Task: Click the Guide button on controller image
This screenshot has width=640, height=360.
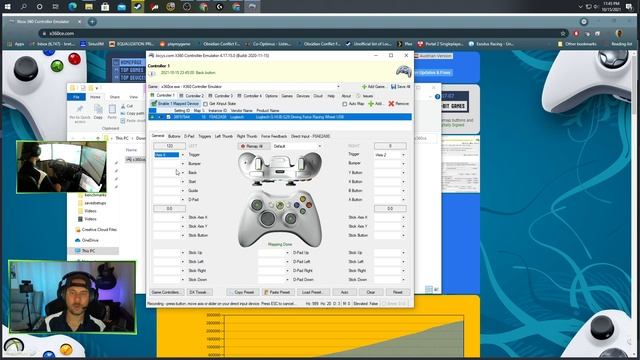Action: 280,204
